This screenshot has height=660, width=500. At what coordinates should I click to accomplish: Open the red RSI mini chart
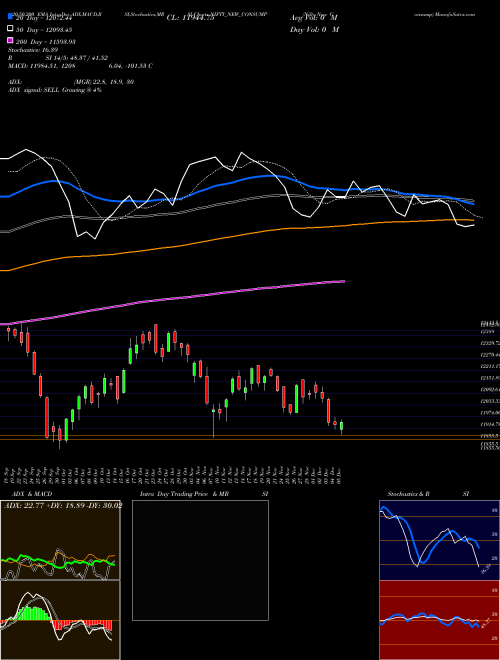point(439,620)
